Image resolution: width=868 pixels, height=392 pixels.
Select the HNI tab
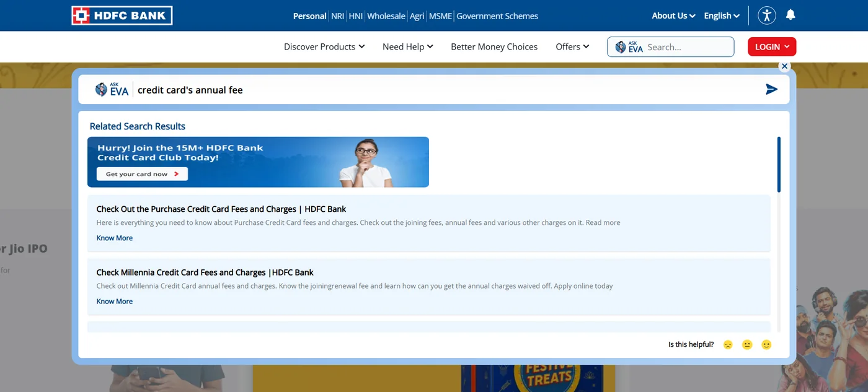356,16
